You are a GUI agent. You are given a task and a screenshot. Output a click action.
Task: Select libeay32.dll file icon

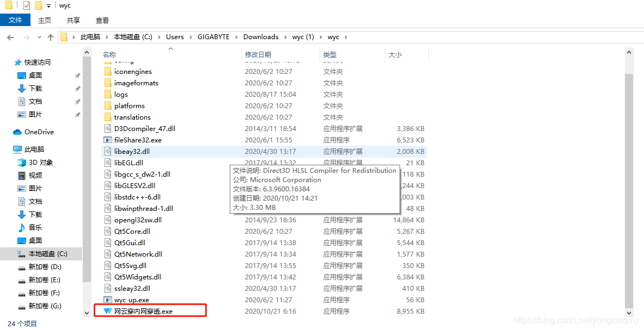(108, 151)
